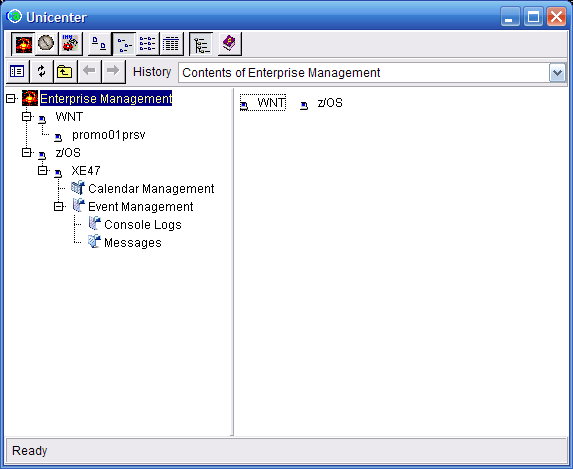Refresh the current view
573x469 pixels.
tap(41, 71)
